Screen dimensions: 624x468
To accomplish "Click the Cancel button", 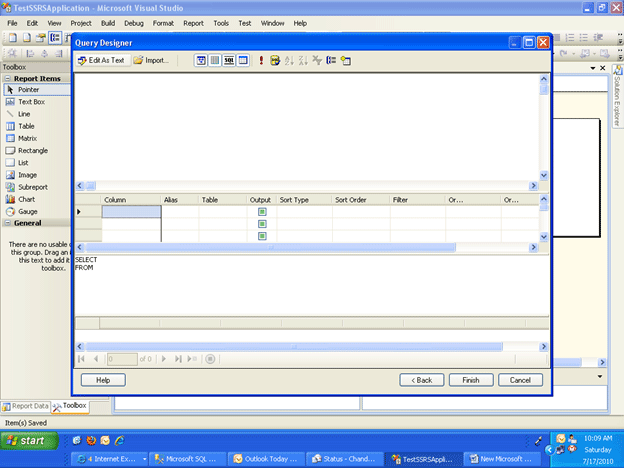I will pos(521,380).
